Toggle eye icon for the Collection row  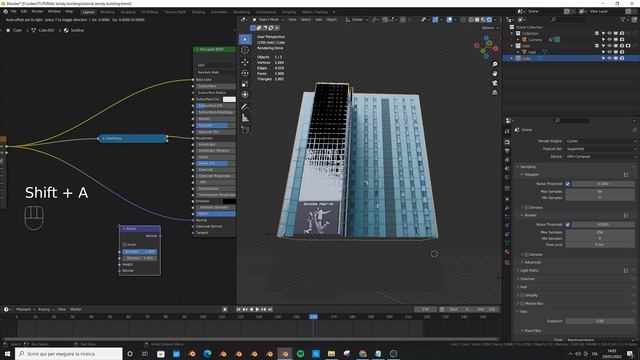click(609, 33)
